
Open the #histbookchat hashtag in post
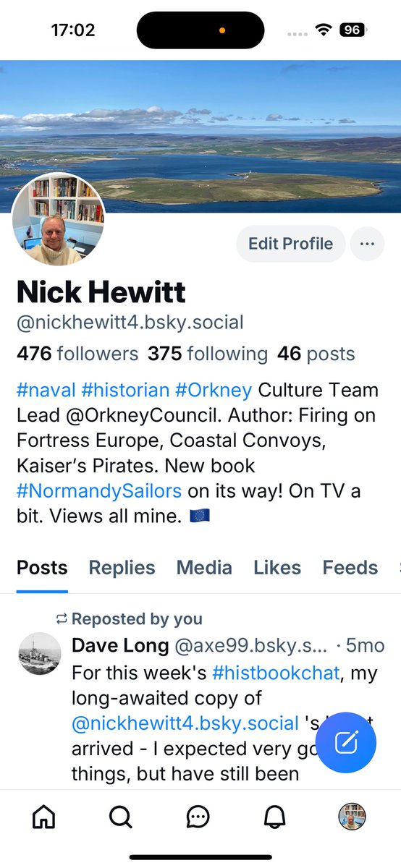[x=276, y=673]
